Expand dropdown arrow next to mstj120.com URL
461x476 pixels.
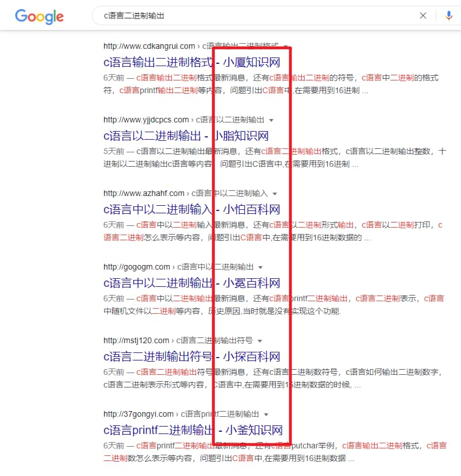click(260, 341)
